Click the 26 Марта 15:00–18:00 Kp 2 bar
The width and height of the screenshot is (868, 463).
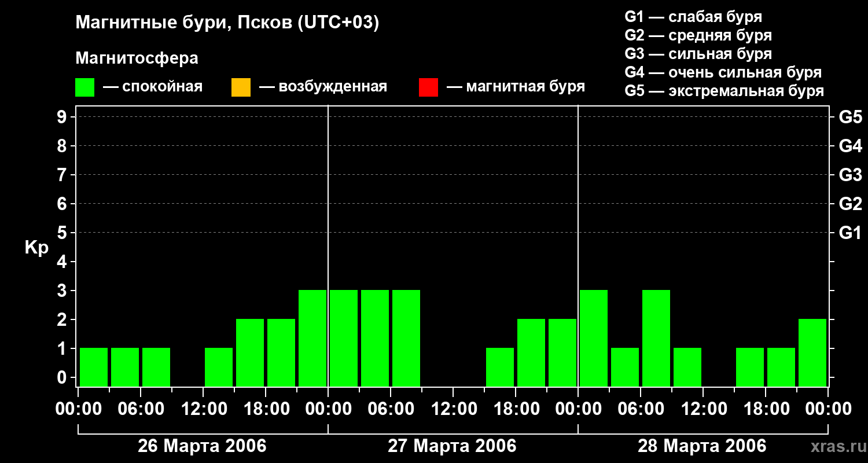(x=250, y=352)
